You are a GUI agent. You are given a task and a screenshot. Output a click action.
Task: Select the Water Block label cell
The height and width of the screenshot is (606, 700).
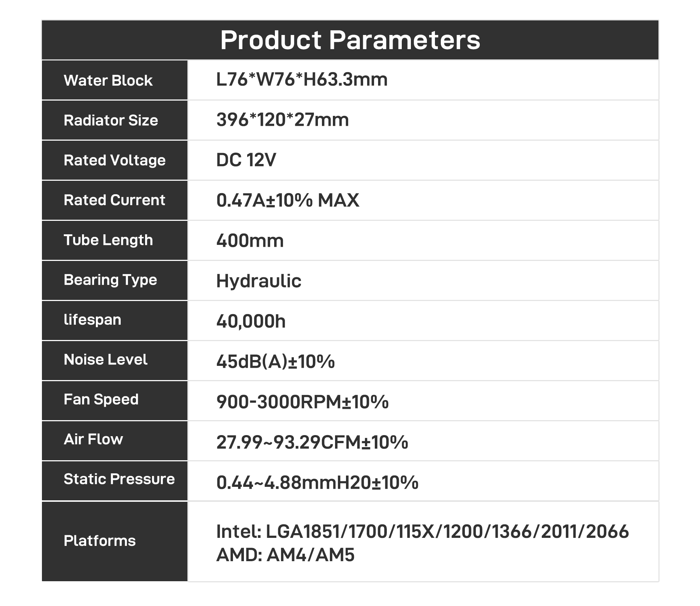(108, 80)
